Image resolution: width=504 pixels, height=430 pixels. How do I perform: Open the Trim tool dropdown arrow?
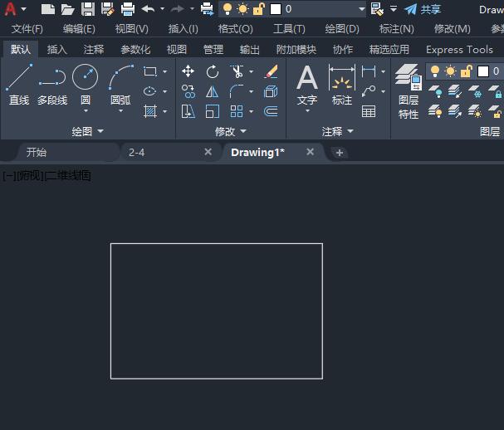(251, 71)
